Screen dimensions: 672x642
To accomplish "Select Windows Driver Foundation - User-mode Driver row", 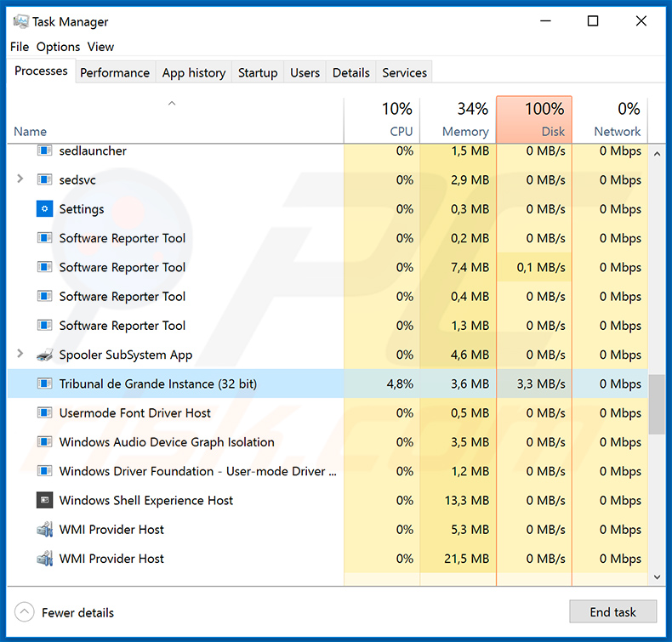I will tap(327, 471).
